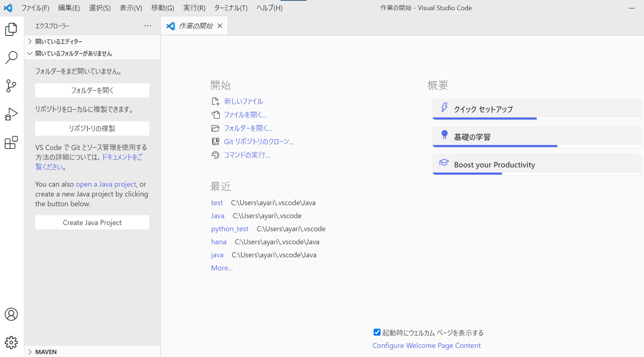The width and height of the screenshot is (644, 357).
Task: Minimize the Visual Studio Code window
Action: 632,8
